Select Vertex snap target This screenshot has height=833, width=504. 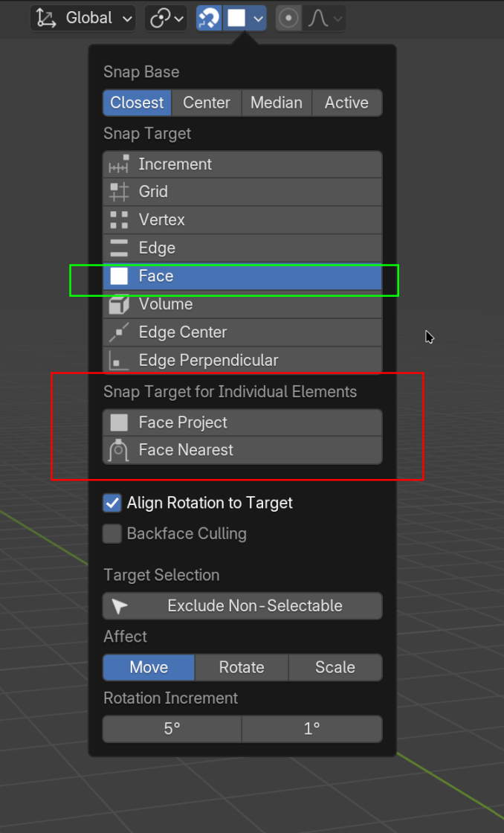242,220
